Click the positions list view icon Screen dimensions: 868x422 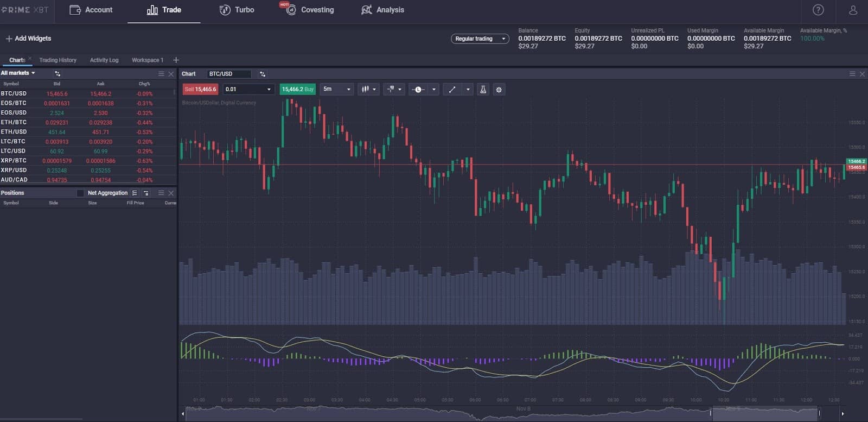(x=135, y=193)
